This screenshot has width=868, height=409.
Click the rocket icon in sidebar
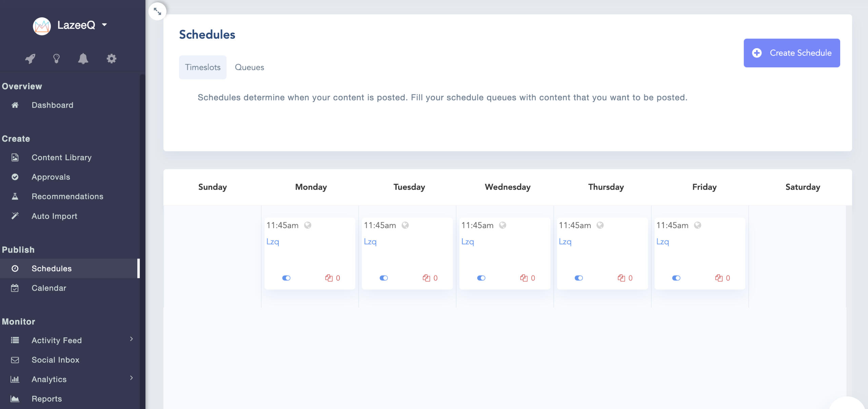point(30,59)
